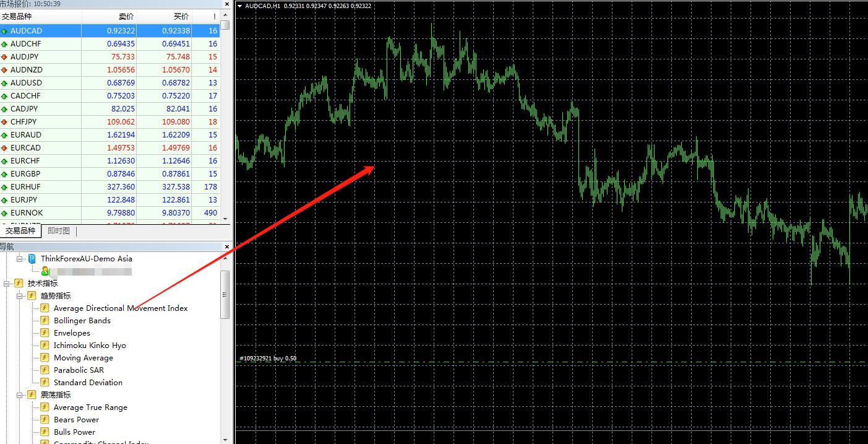Click the Bears Power indicator icon
This screenshot has height=444, width=868.
[45, 419]
